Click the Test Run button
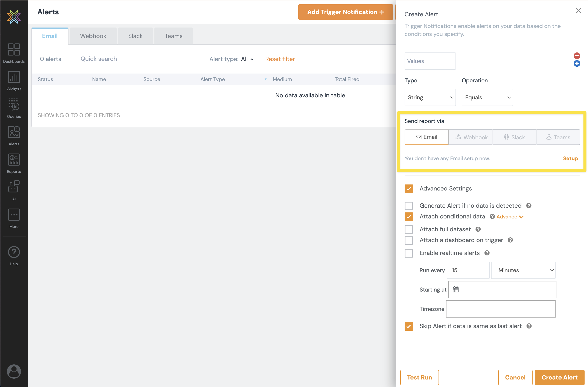 point(419,377)
